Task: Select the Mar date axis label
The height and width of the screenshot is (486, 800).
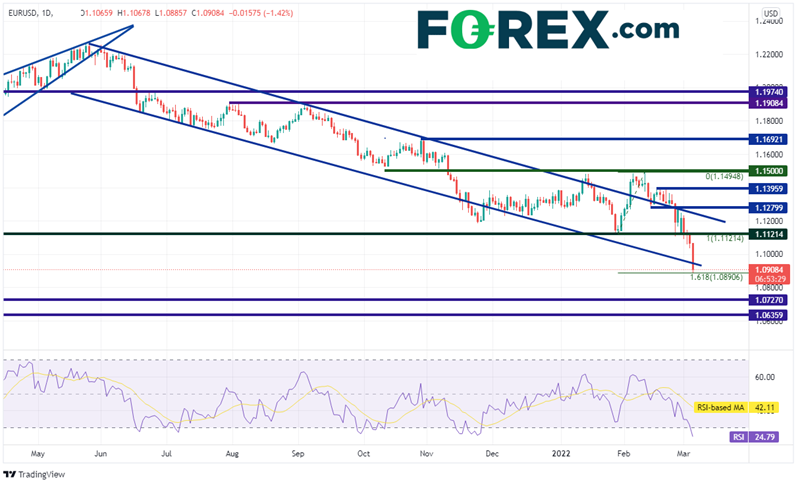Action: [x=684, y=453]
